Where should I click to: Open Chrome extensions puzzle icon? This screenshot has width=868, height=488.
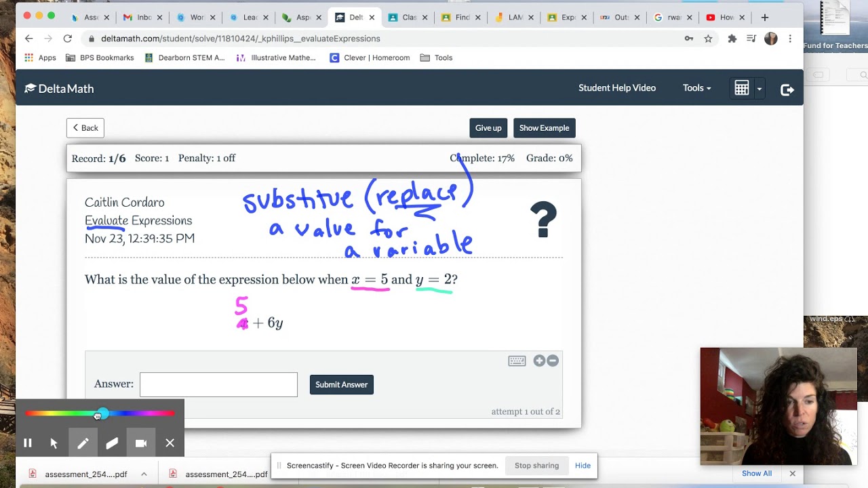(x=732, y=39)
